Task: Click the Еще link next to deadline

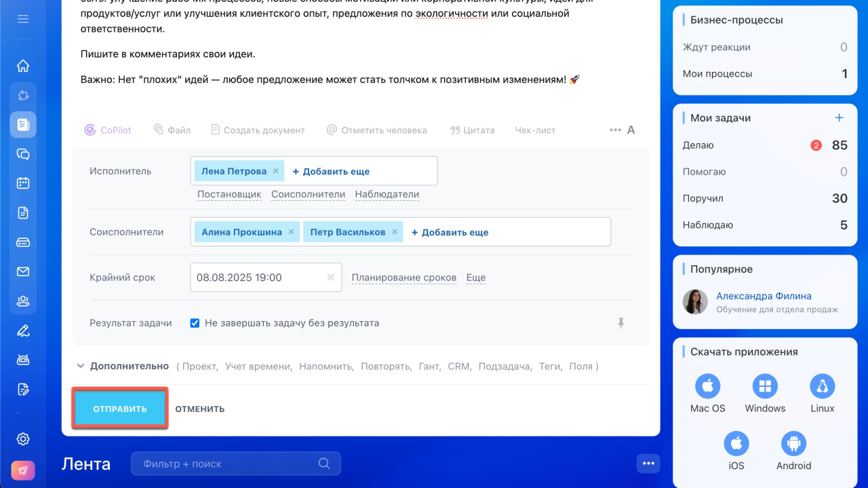Action: tap(476, 278)
